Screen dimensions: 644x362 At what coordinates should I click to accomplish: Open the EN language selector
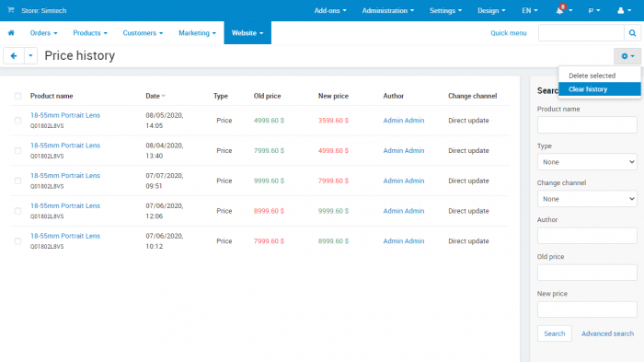click(x=529, y=11)
